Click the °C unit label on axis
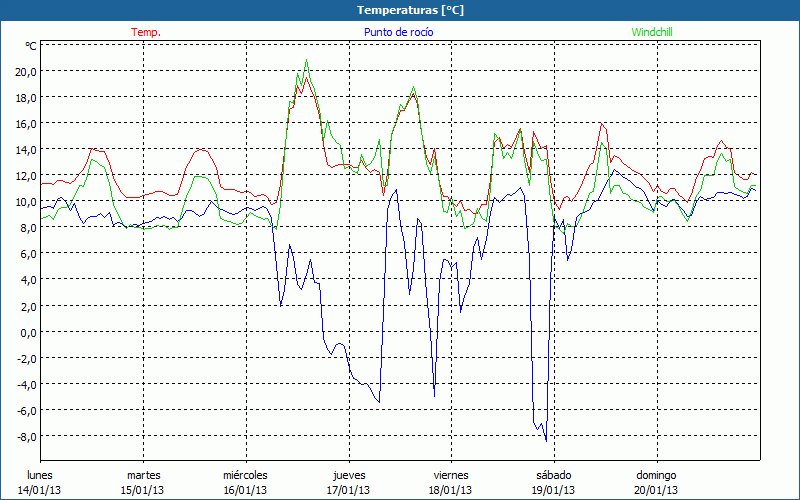The height and width of the screenshot is (500, 800). [30, 46]
